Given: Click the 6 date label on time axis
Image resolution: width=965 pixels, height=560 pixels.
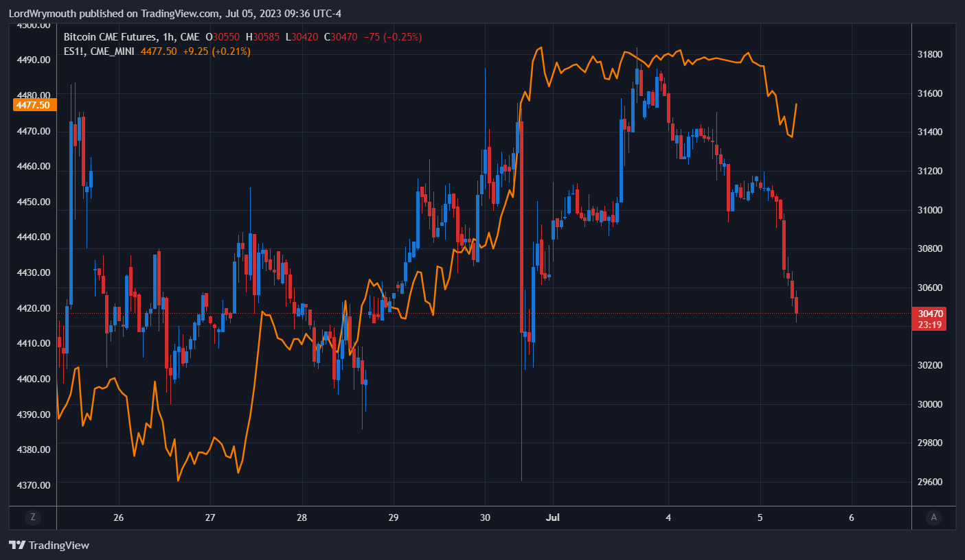Looking at the screenshot, I should click(852, 517).
